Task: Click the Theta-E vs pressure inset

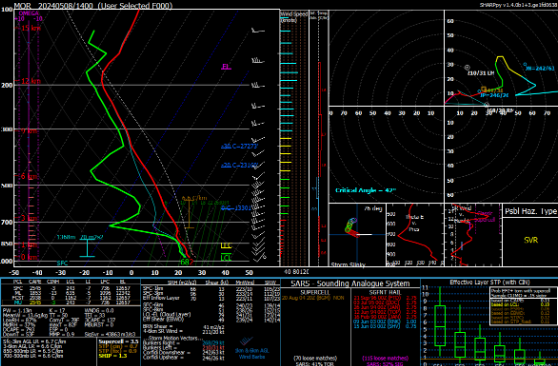Action: click(x=415, y=235)
